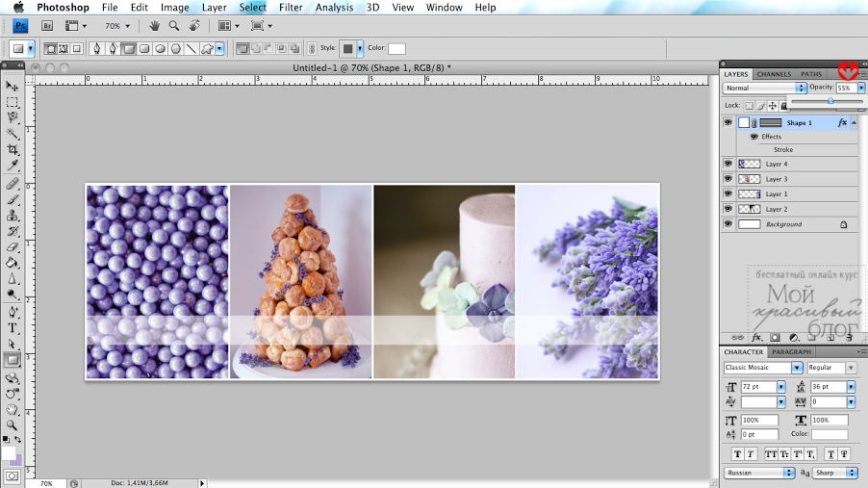Select the Eraser tool
The width and height of the screenshot is (868, 488).
[12, 247]
